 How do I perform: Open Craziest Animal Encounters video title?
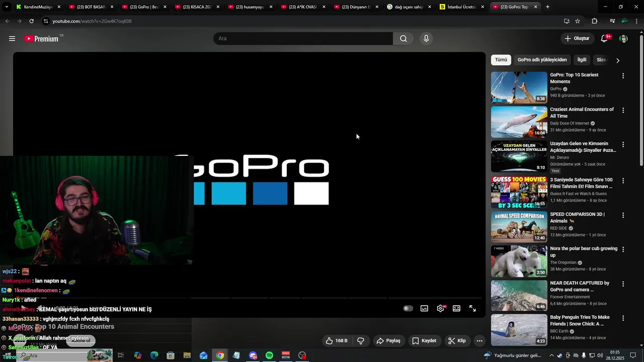582,113
